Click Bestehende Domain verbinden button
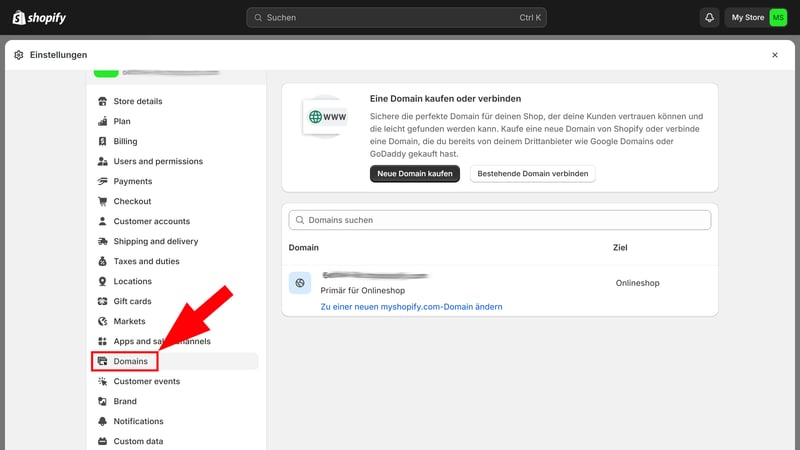 [x=532, y=174]
